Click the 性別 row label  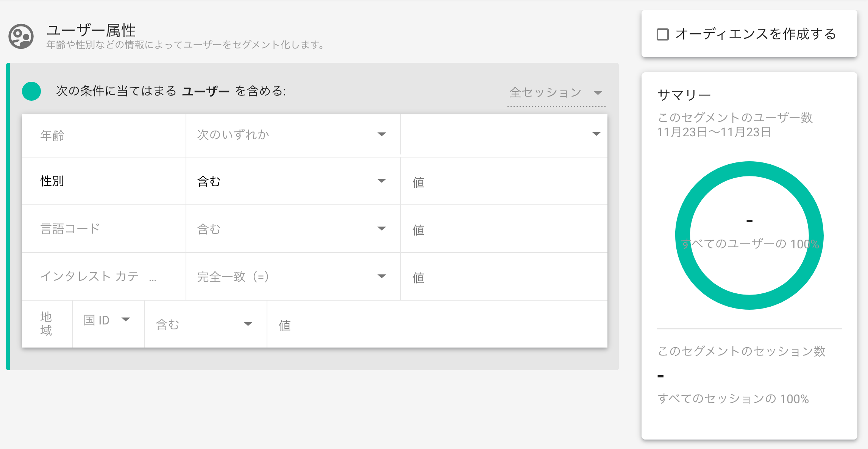click(x=52, y=181)
